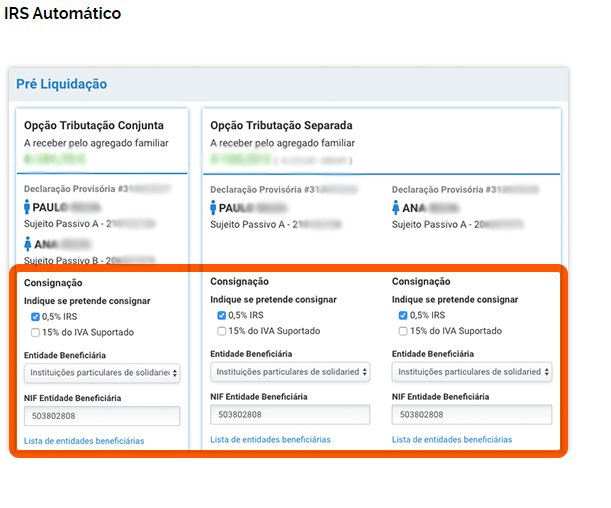Screen dimensions: 611x508
Task: Check 15% do IVA Suportado in Paulo's separate column
Action: tap(222, 331)
